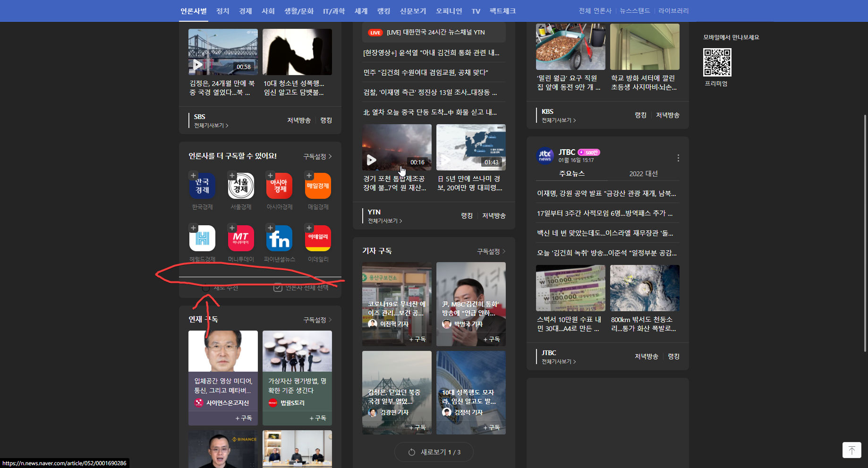Screen dimensions: 868x468
Task: Click the 머니투데이 MT logo icon
Action: 240,238
